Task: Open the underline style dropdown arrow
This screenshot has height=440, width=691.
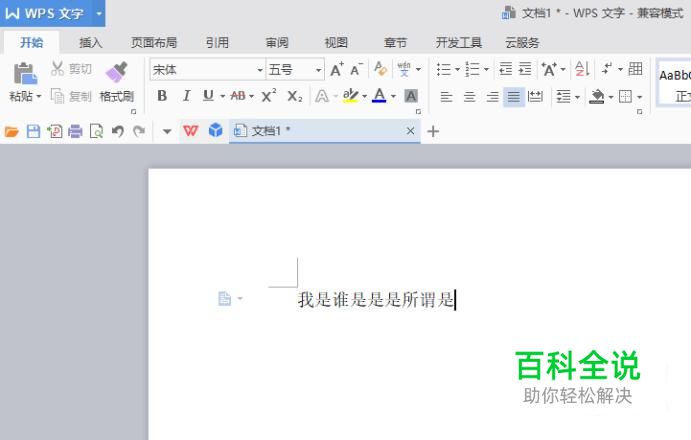Action: 223,96
